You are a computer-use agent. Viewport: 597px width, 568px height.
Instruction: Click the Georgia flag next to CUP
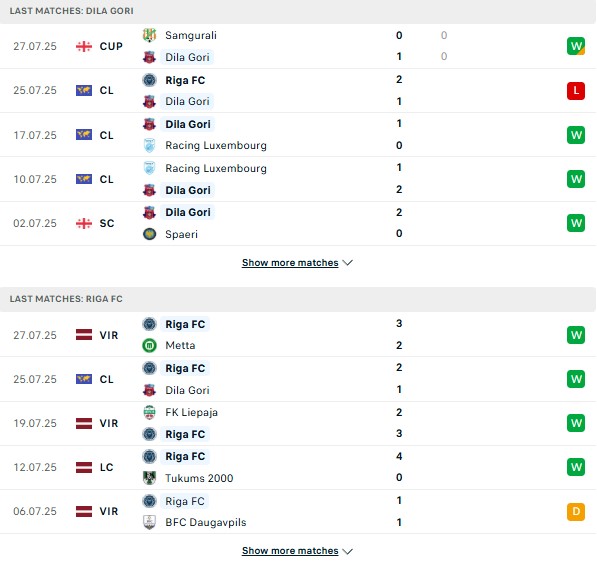click(84, 46)
